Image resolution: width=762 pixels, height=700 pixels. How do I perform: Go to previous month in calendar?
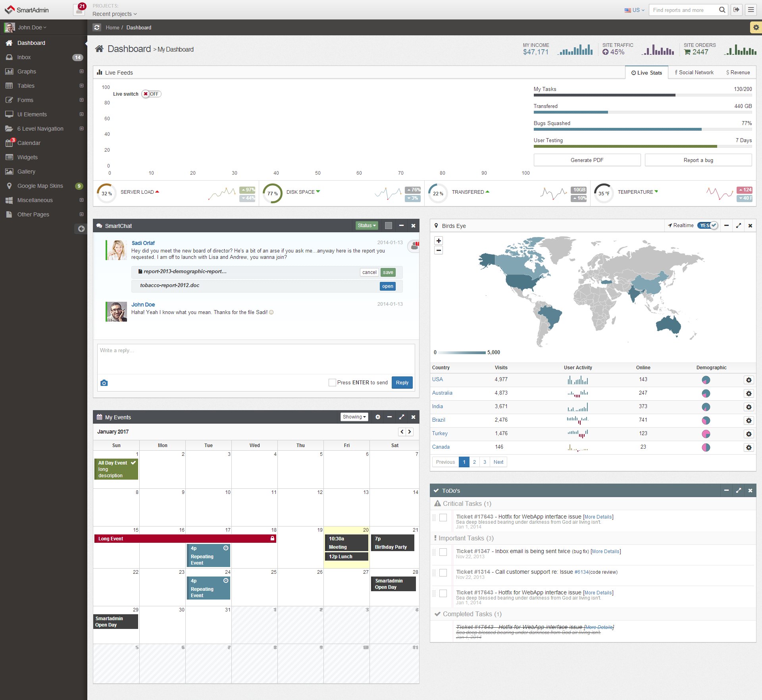(402, 432)
